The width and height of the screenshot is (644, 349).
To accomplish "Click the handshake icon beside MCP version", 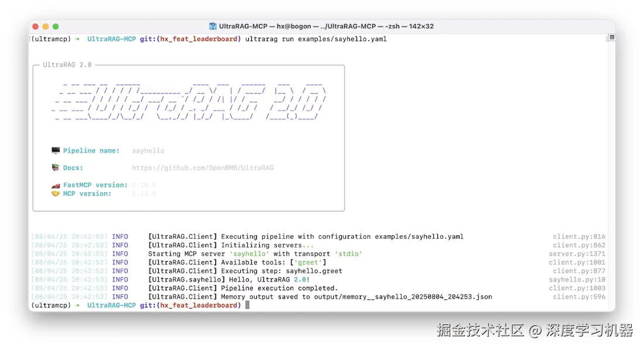I will click(x=56, y=194).
